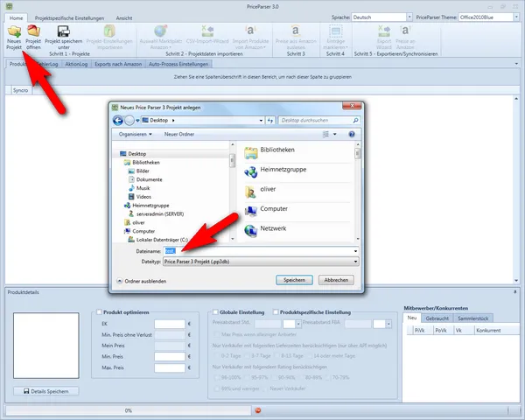Collapse folders with Ordner ausblenden
Image resolution: width=525 pixels, height=420 pixels.
tap(142, 282)
